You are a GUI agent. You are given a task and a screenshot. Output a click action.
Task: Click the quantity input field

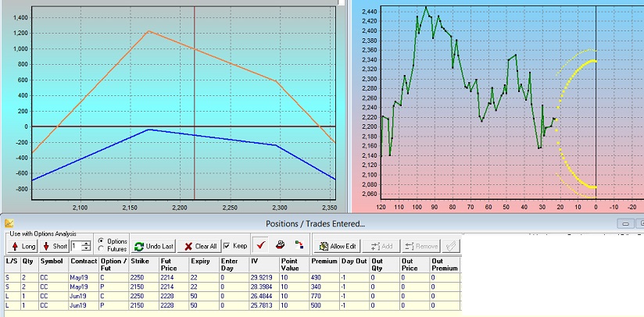[75, 246]
